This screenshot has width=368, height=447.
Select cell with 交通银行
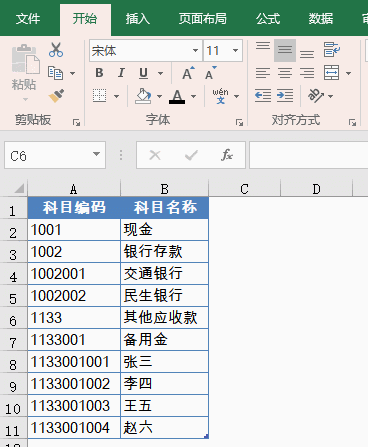pyautogui.click(x=165, y=273)
